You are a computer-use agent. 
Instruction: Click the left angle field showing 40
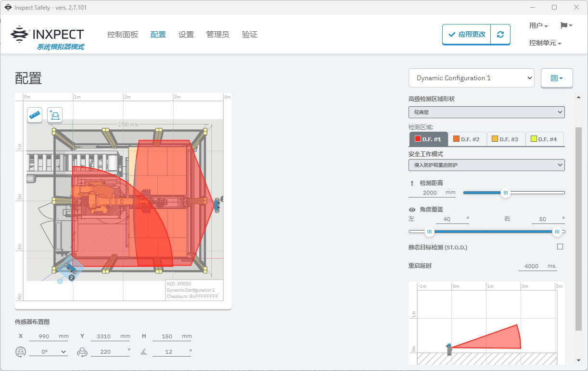[x=452, y=219]
